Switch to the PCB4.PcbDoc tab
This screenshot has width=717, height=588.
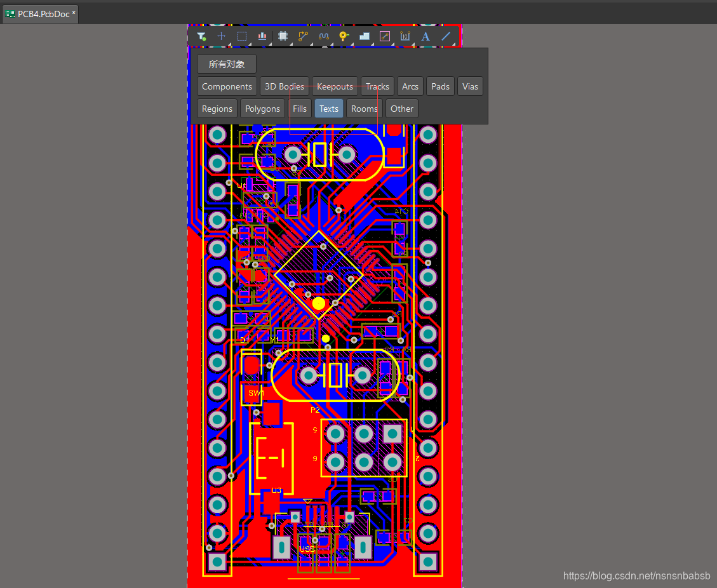[x=40, y=14]
